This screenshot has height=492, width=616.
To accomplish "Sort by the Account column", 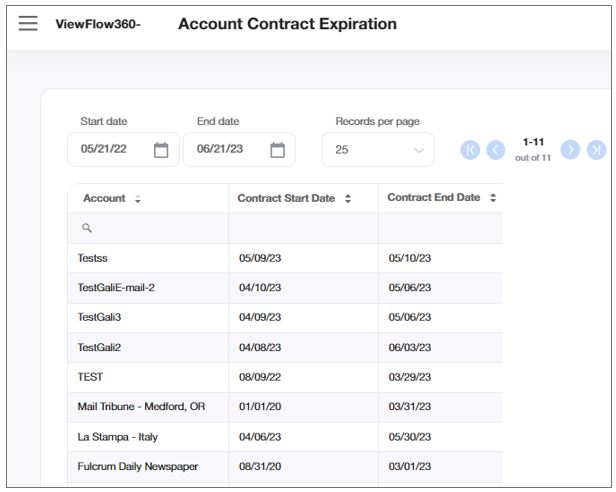I will pos(137,199).
